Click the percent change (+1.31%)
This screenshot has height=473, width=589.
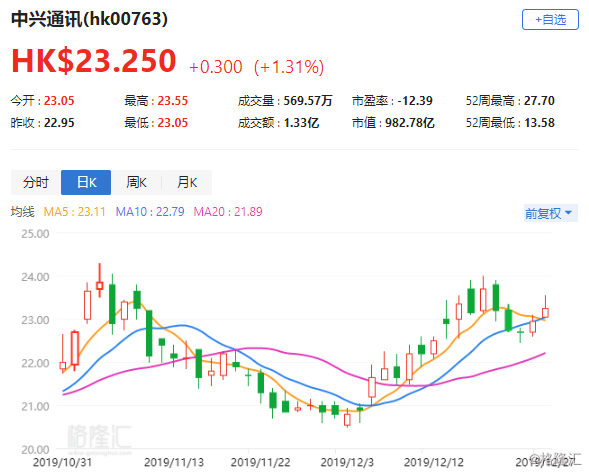tap(289, 67)
